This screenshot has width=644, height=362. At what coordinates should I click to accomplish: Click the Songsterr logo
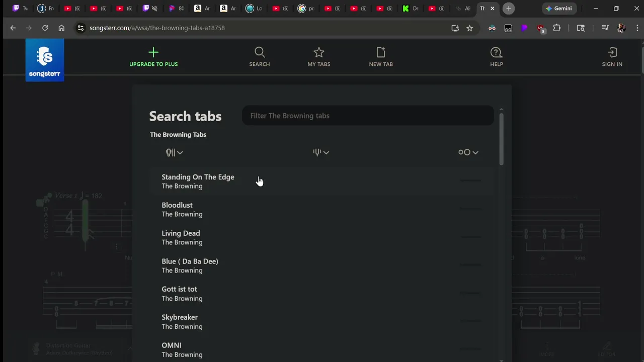(45, 60)
